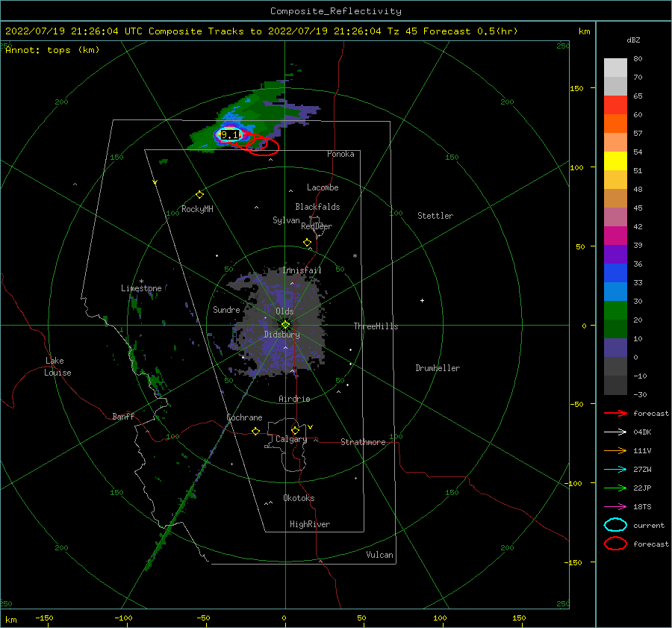This screenshot has height=628, width=672.
Task: Click the radar center marker near Olds
Action: coord(285,325)
